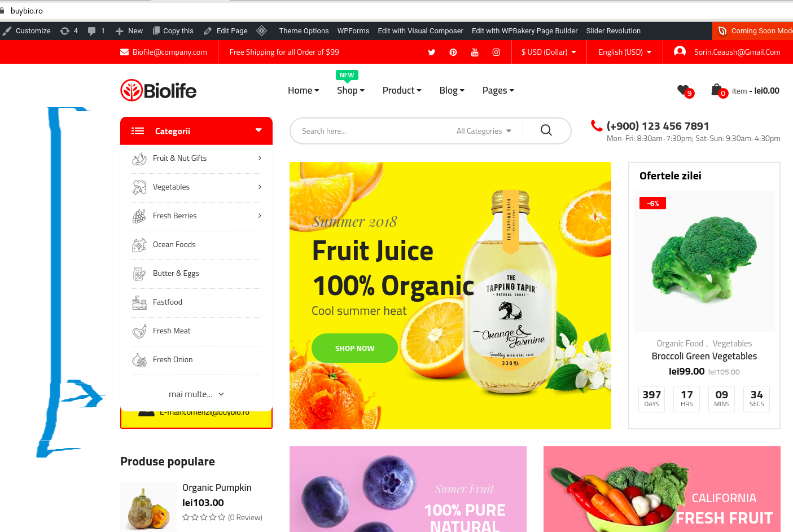This screenshot has height=532, width=793.
Task: Open the Pinterest social icon
Action: pos(453,52)
